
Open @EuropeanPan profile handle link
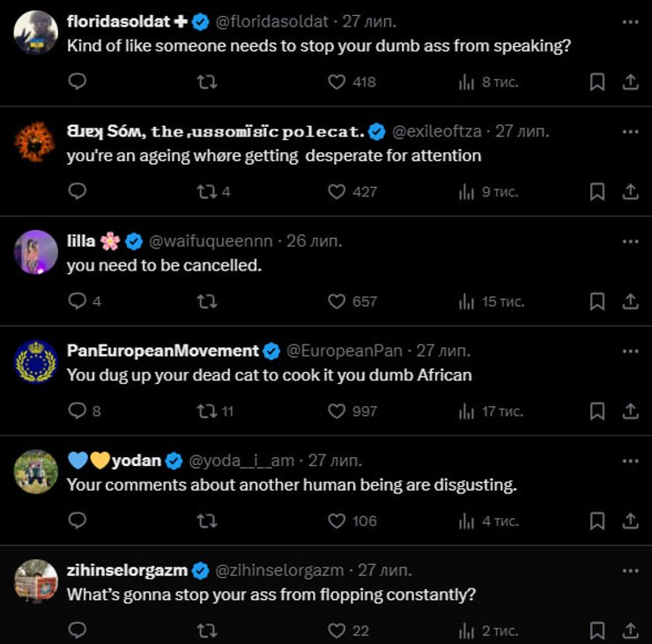click(x=345, y=351)
